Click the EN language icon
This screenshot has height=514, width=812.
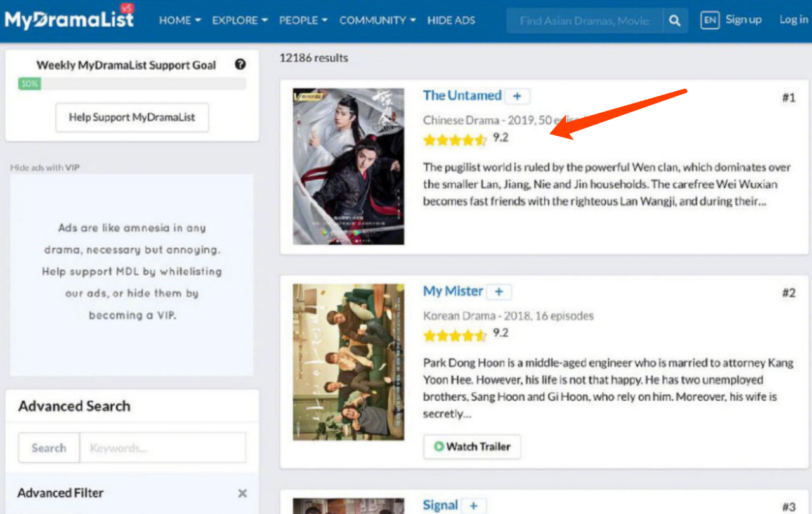(x=710, y=20)
